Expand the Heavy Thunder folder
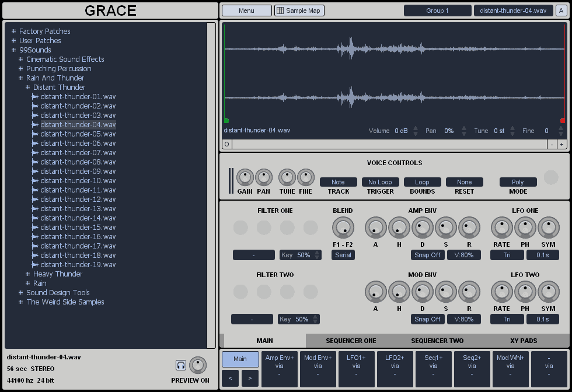Image resolution: width=572 pixels, height=392 pixels. click(27, 274)
